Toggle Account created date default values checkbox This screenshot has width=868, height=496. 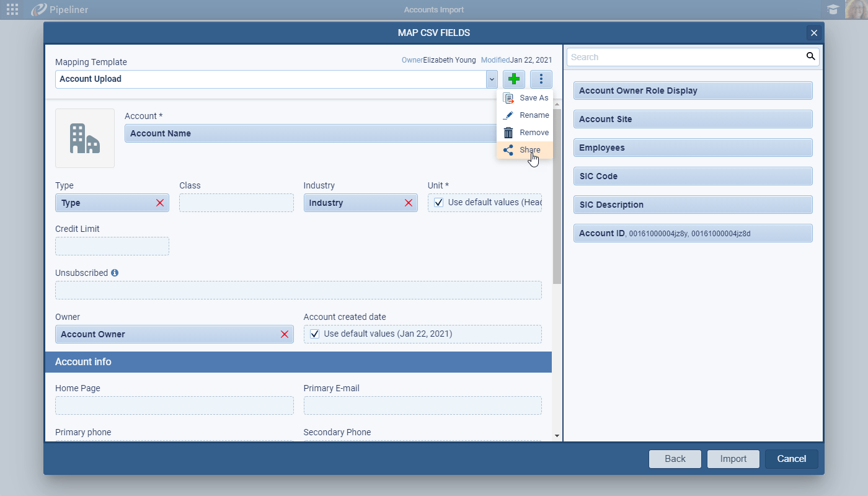pos(315,334)
